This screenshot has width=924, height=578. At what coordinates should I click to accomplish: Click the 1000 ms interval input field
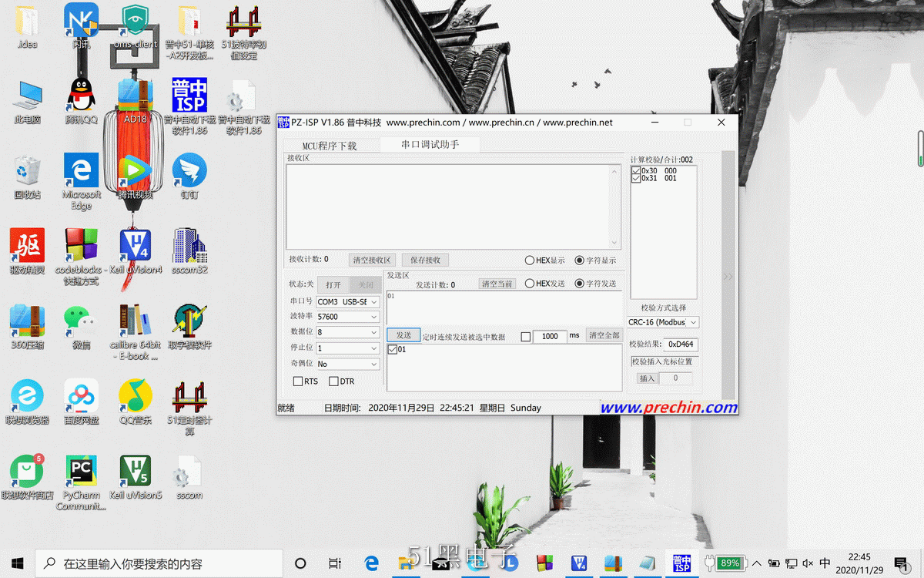coord(550,336)
